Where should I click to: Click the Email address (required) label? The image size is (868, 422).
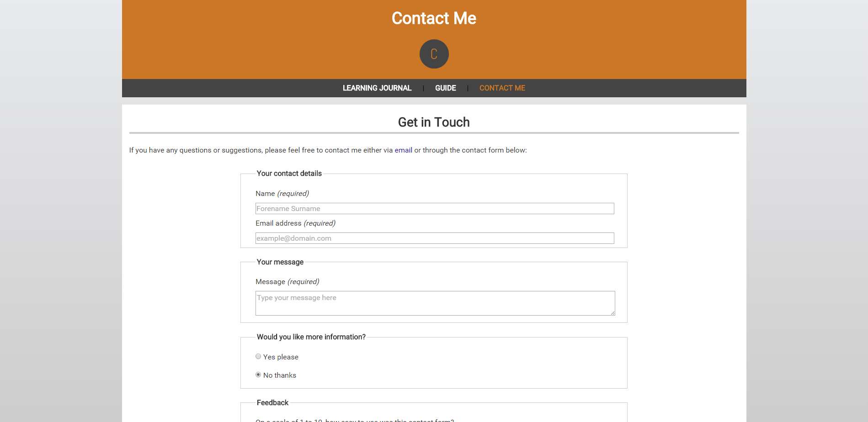[x=295, y=223]
